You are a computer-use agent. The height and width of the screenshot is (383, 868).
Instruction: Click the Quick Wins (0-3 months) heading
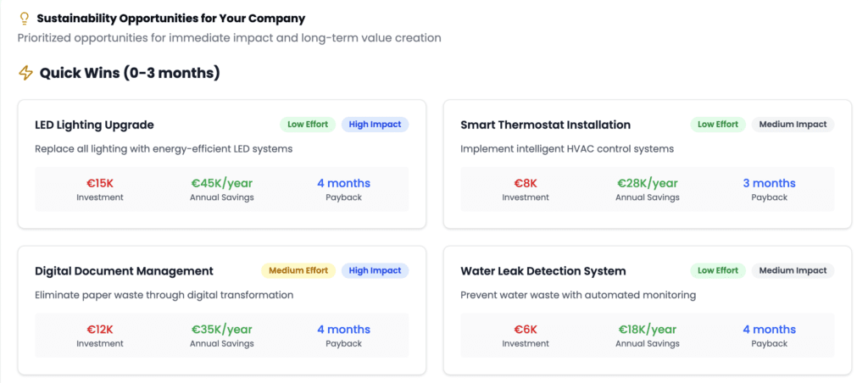pyautogui.click(x=130, y=73)
